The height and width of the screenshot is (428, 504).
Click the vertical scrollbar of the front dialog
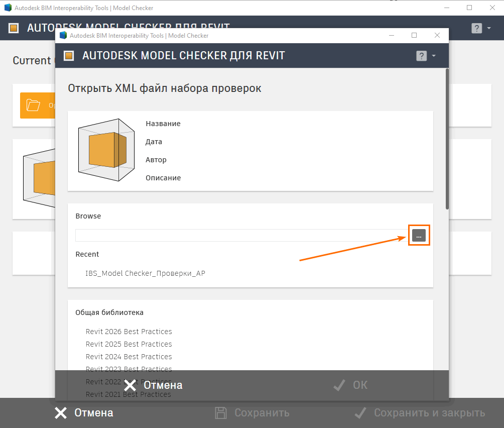[x=447, y=139]
